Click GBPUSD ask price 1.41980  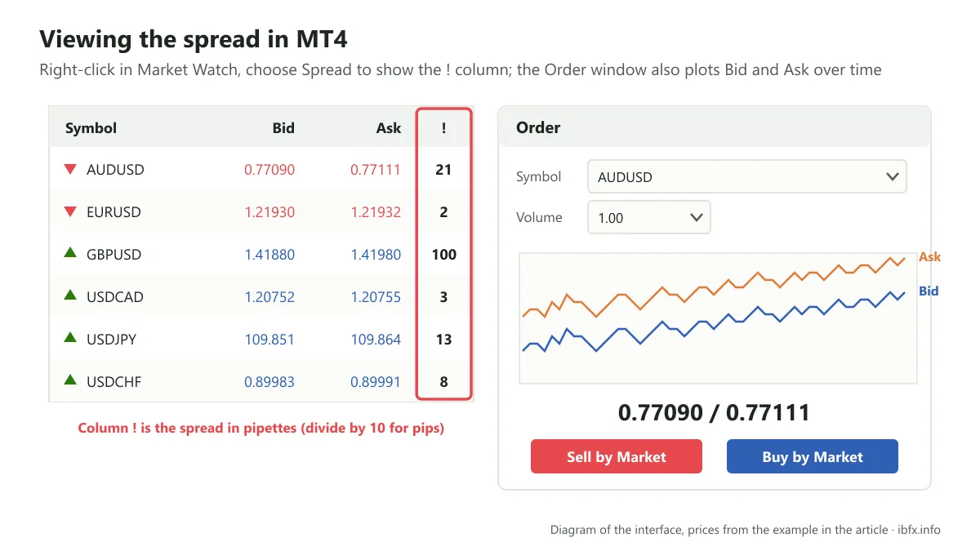point(376,255)
